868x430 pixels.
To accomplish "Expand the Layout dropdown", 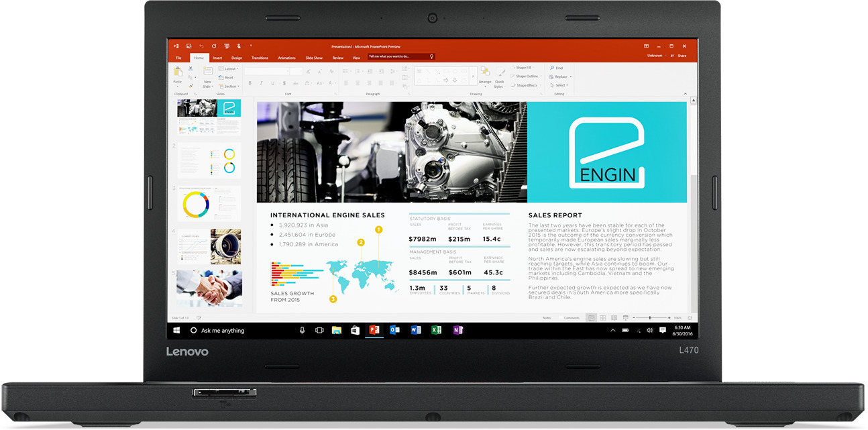I will pyautogui.click(x=231, y=68).
